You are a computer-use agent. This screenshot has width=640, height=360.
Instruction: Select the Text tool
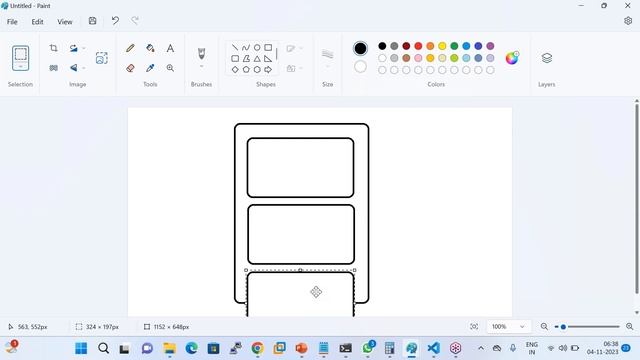pos(170,49)
